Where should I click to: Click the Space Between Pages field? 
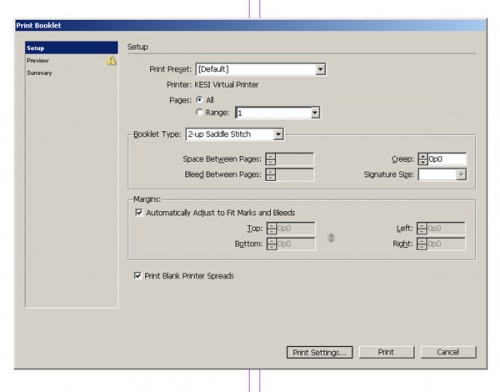[x=295, y=159]
